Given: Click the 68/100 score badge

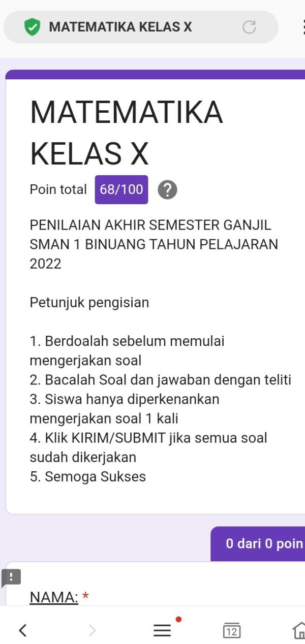Looking at the screenshot, I should (121, 189).
